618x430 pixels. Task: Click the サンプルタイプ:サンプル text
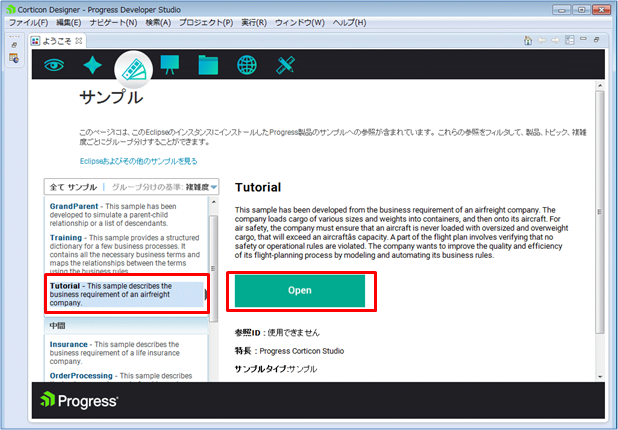276,369
